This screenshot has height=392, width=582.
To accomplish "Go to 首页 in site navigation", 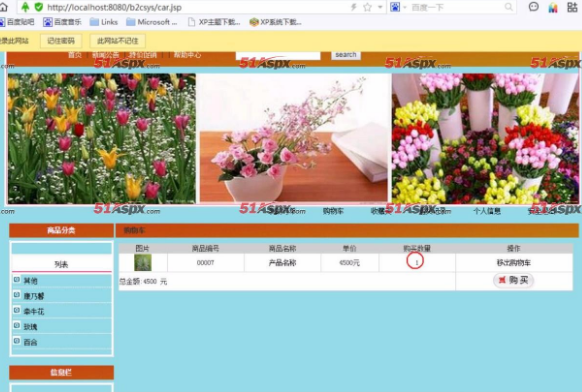I will (75, 55).
